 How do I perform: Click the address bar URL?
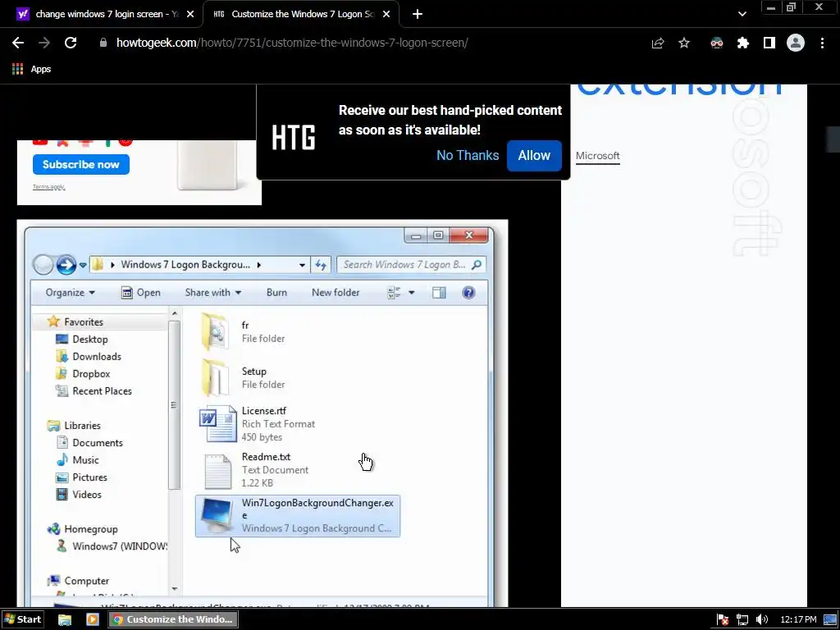[x=293, y=43]
